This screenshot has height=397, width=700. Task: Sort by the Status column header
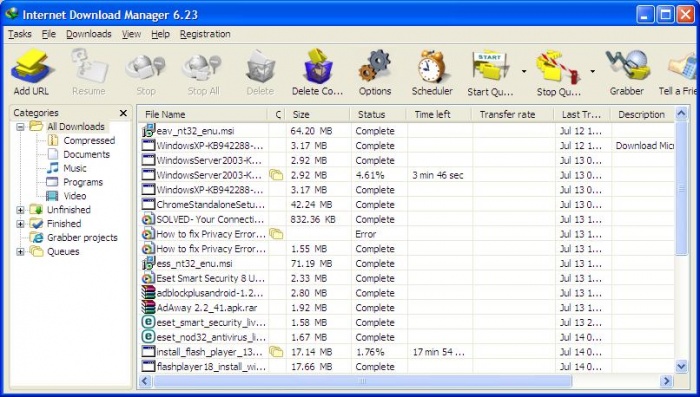tap(379, 114)
